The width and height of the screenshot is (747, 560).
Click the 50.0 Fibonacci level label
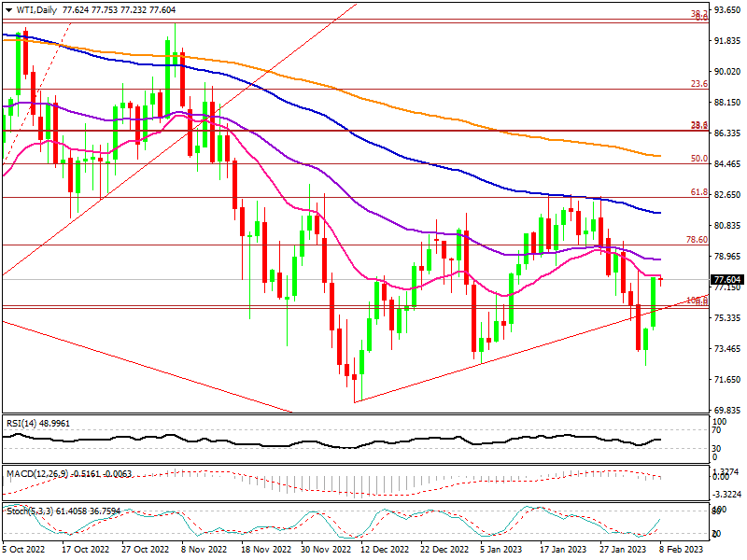click(x=698, y=159)
